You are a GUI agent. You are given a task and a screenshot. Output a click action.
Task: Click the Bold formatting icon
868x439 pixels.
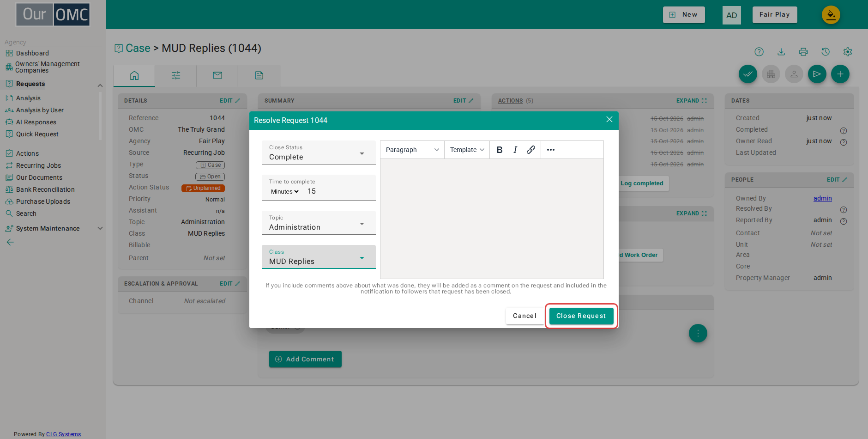[x=500, y=150]
